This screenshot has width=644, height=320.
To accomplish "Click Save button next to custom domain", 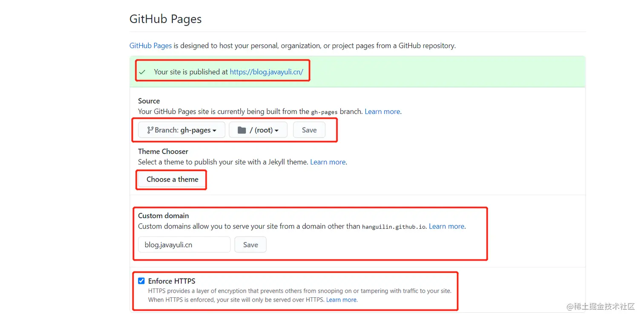I will pos(250,245).
